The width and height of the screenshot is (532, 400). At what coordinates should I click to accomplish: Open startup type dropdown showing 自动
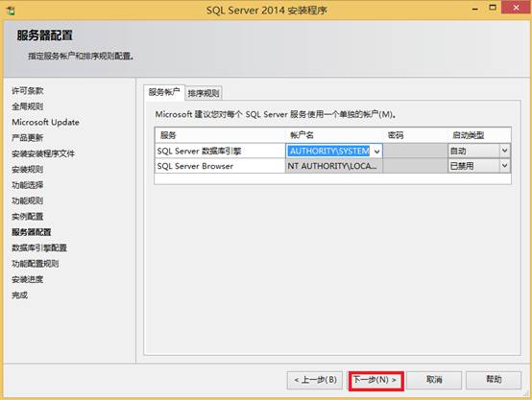coord(504,151)
